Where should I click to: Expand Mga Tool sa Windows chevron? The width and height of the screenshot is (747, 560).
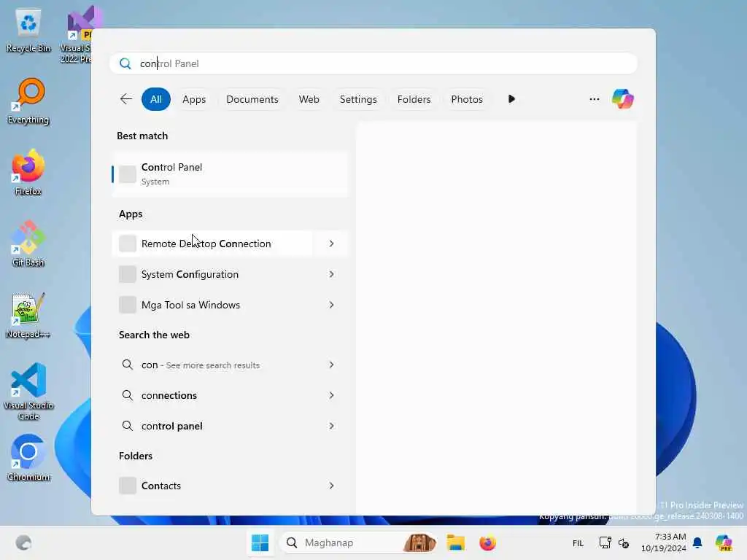click(331, 305)
